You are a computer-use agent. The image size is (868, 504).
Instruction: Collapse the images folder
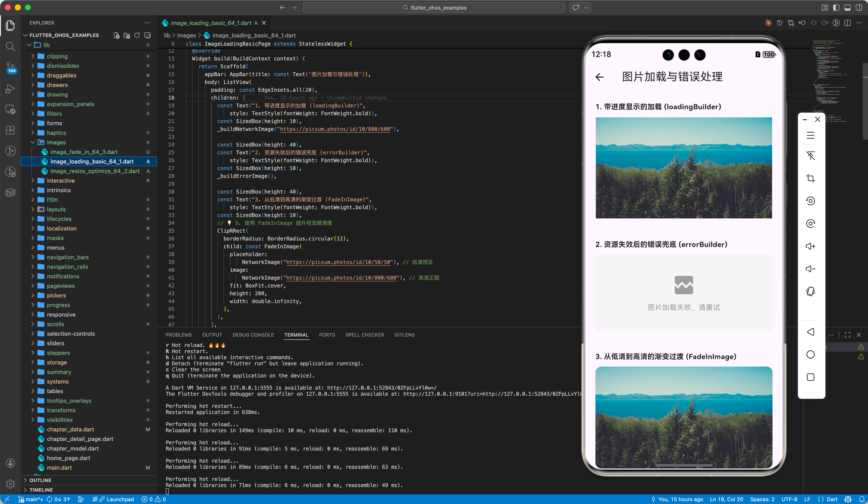(x=56, y=142)
